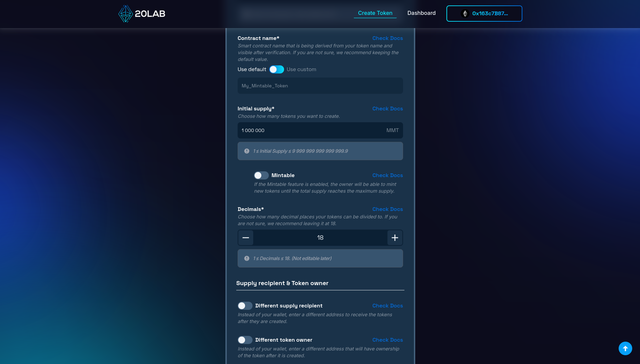
Task: Enable Different supply recipient toggle
Action: [x=245, y=306]
